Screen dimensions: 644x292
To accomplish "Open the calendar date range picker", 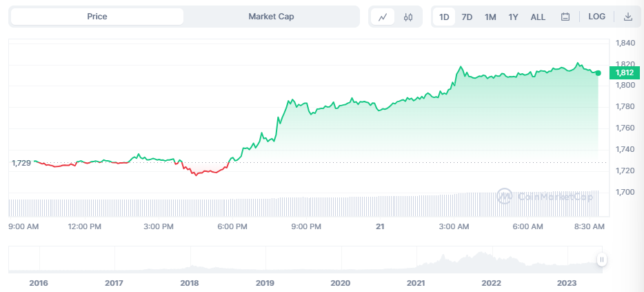I will click(x=565, y=17).
